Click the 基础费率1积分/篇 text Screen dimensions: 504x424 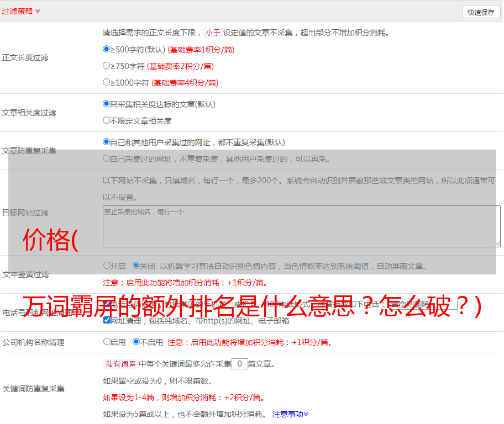click(x=201, y=50)
